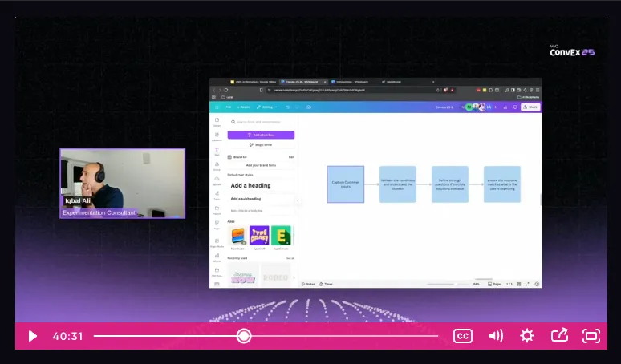Click the Undo arrow in Canva
The image size is (621, 364).
pos(287,107)
